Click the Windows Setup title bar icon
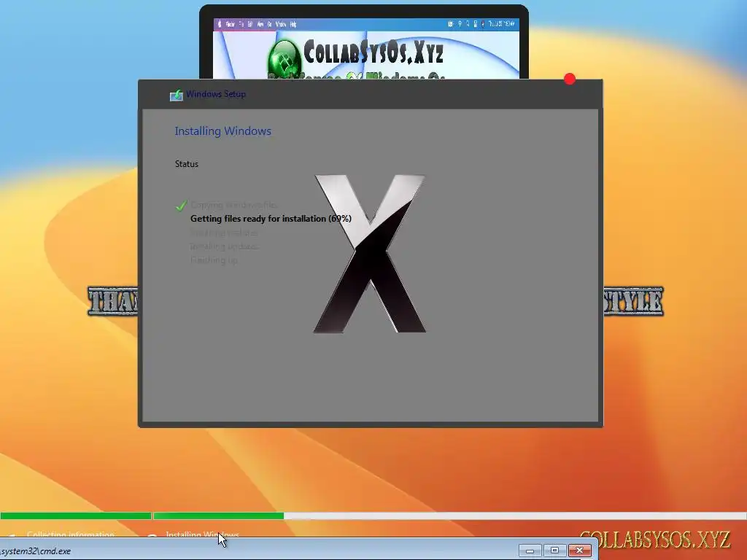 [x=177, y=96]
